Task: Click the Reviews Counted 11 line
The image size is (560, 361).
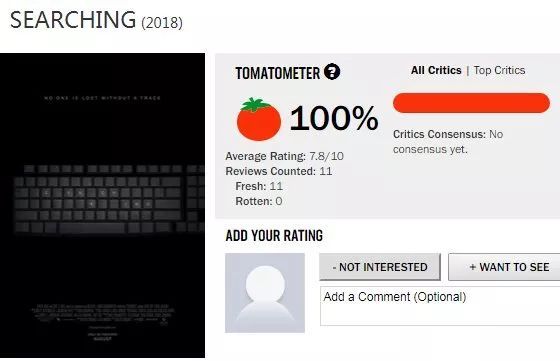Action: tap(279, 171)
